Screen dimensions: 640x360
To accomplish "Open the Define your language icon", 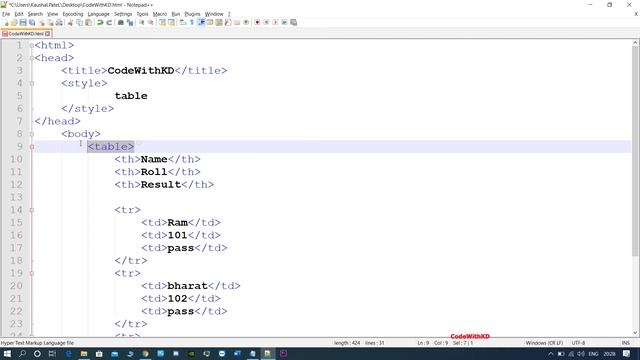I will [x=210, y=22].
